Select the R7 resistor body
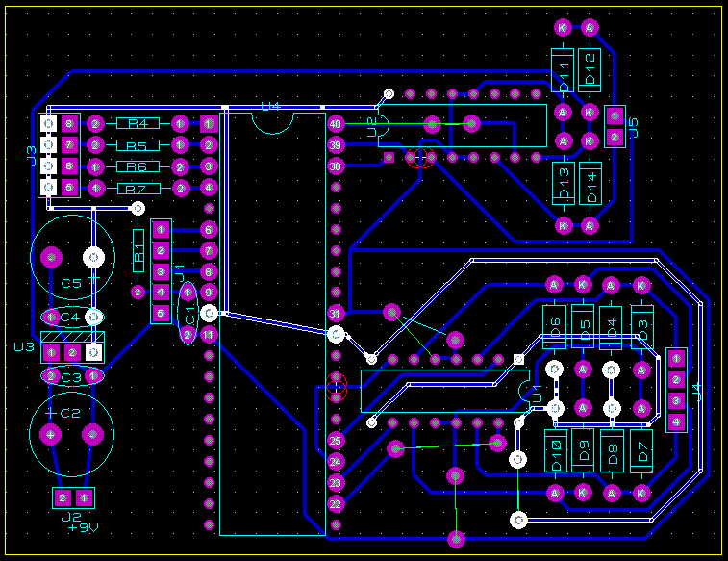 pyautogui.click(x=138, y=189)
